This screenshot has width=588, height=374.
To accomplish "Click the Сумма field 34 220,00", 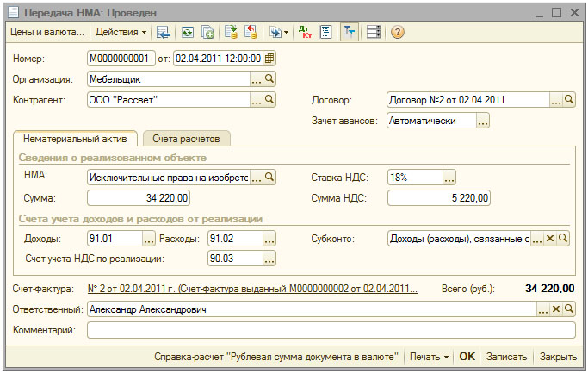I will coord(139,198).
